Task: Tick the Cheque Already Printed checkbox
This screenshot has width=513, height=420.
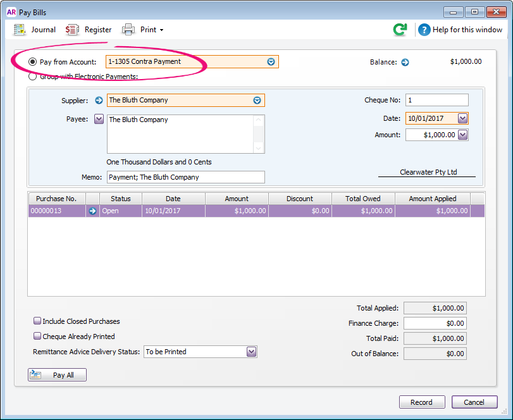Action: (37, 336)
